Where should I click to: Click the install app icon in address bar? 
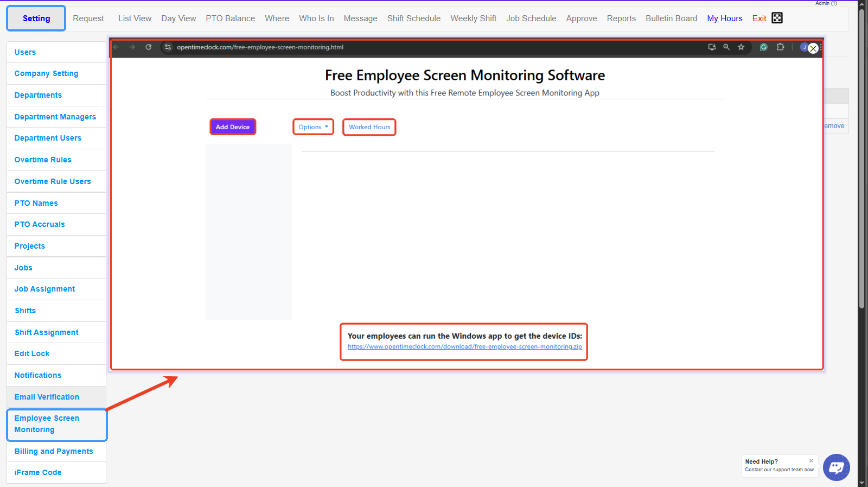click(x=712, y=47)
